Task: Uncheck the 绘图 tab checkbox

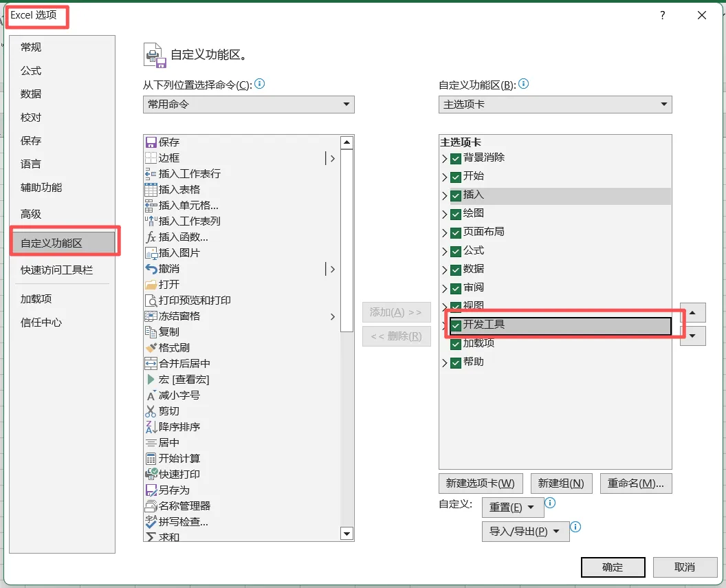Action: (456, 214)
